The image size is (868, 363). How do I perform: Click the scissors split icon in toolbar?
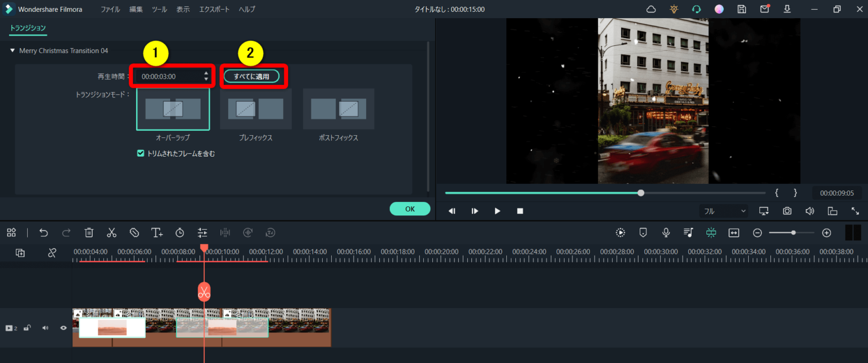tap(111, 232)
